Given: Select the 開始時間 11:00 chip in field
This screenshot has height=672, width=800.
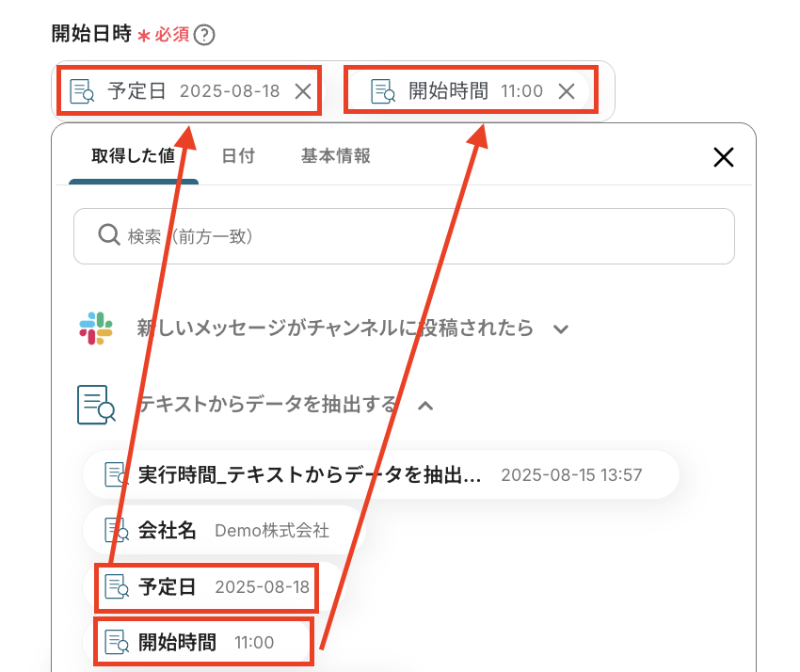Looking at the screenshot, I should pos(471,91).
